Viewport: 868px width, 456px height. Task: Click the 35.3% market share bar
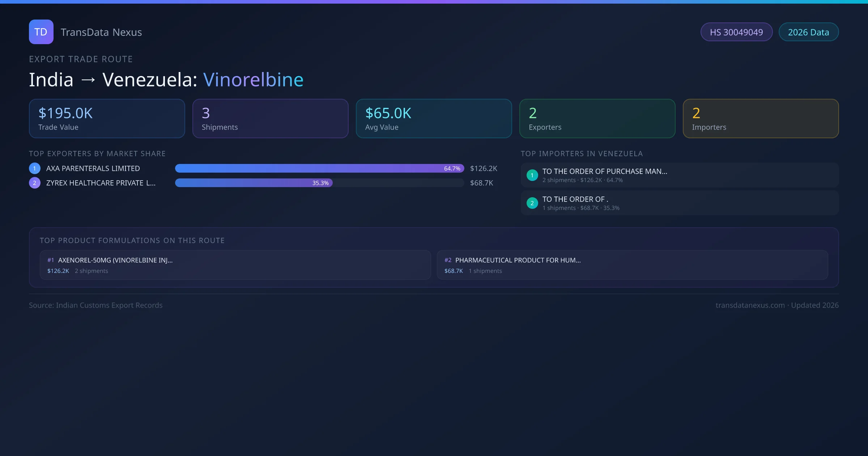coord(254,183)
